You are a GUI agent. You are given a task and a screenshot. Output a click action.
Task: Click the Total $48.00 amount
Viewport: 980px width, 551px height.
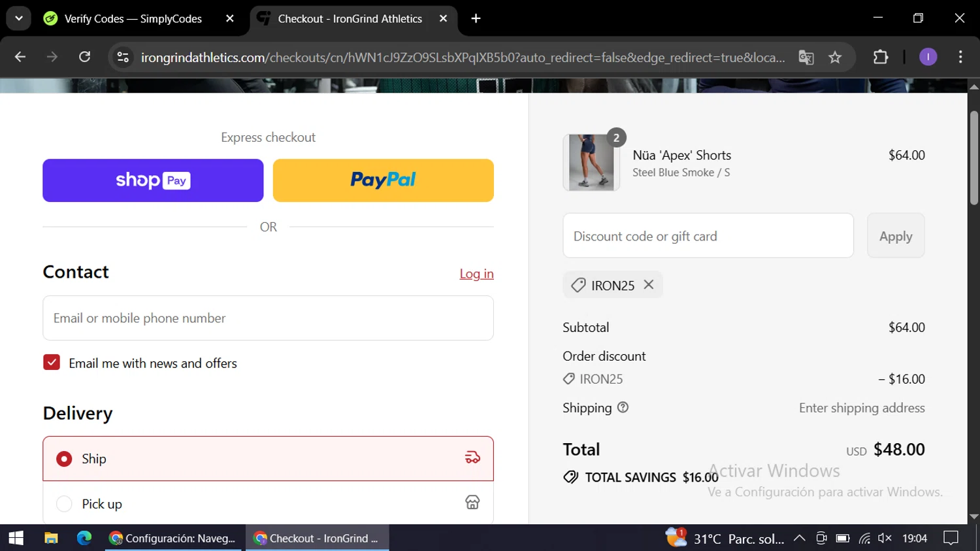[x=899, y=450]
